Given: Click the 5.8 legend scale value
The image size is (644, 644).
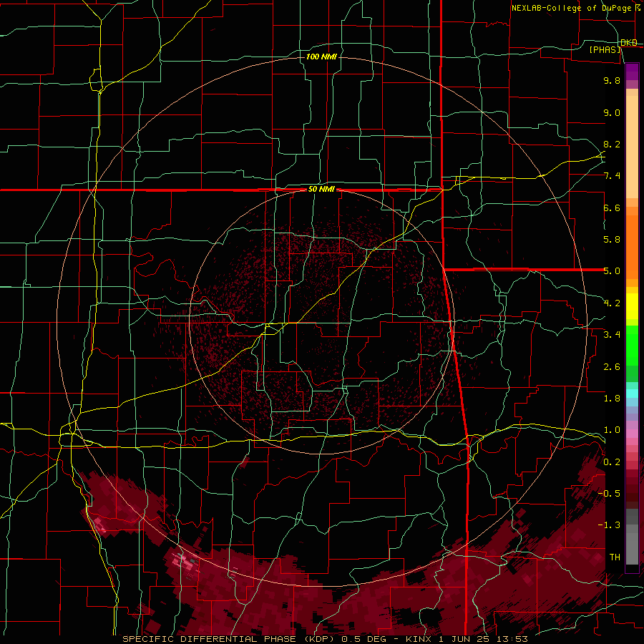Looking at the screenshot, I should point(612,240).
